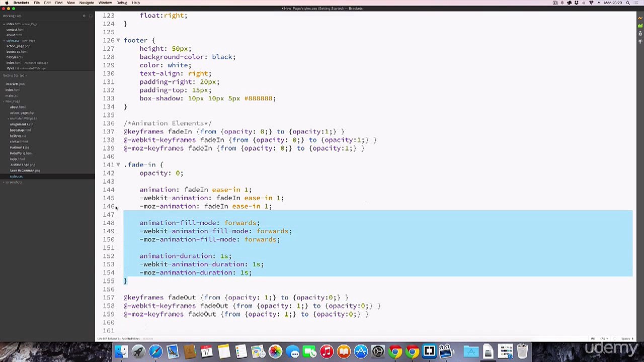The height and width of the screenshot is (362, 644).
Task: Open the Photos app icon
Action: pyautogui.click(x=275, y=351)
